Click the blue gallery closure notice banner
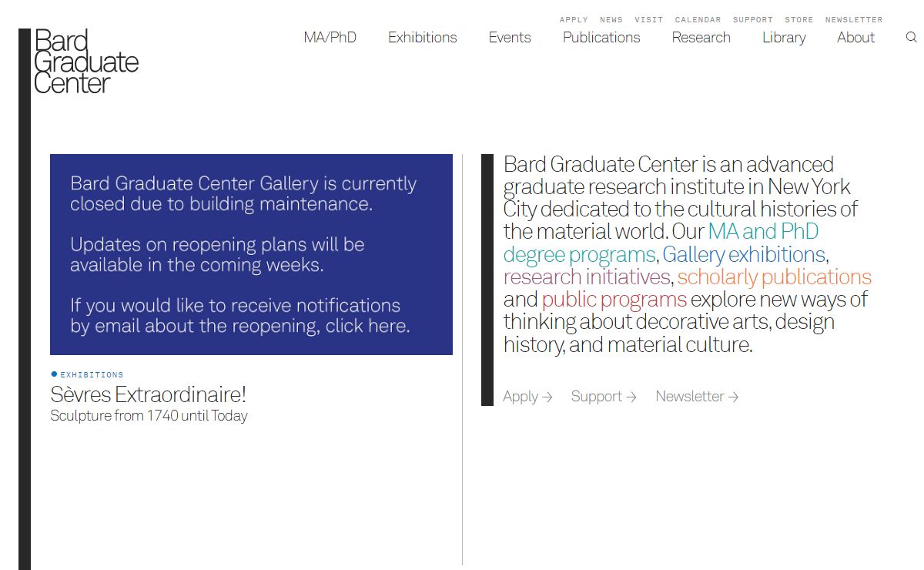 (x=251, y=254)
